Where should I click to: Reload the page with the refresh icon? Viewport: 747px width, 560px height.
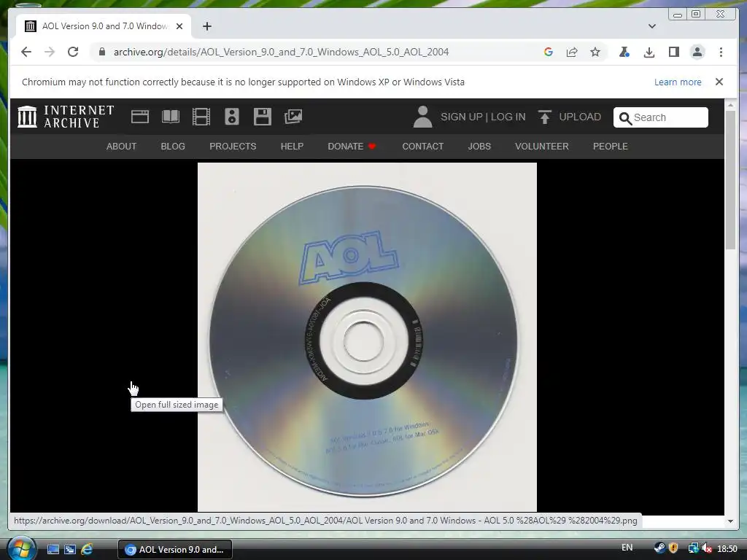73,52
